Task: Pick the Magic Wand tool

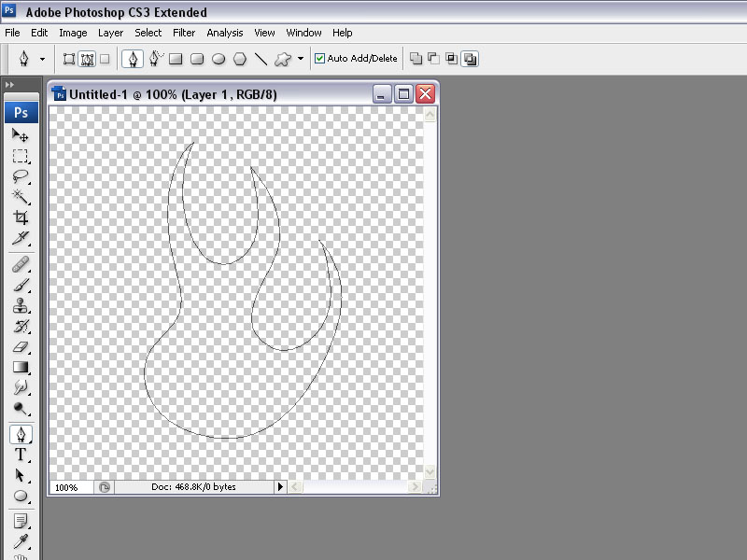Action: [20, 197]
